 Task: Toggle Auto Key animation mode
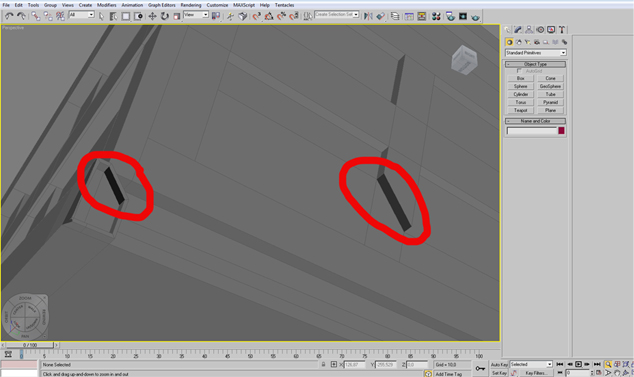click(499, 364)
